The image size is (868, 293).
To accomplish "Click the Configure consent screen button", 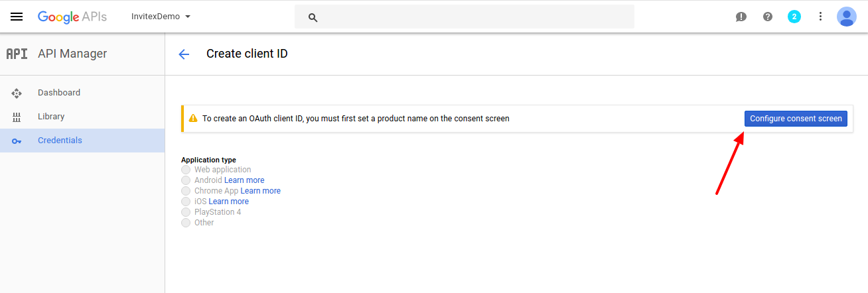I will coord(796,119).
